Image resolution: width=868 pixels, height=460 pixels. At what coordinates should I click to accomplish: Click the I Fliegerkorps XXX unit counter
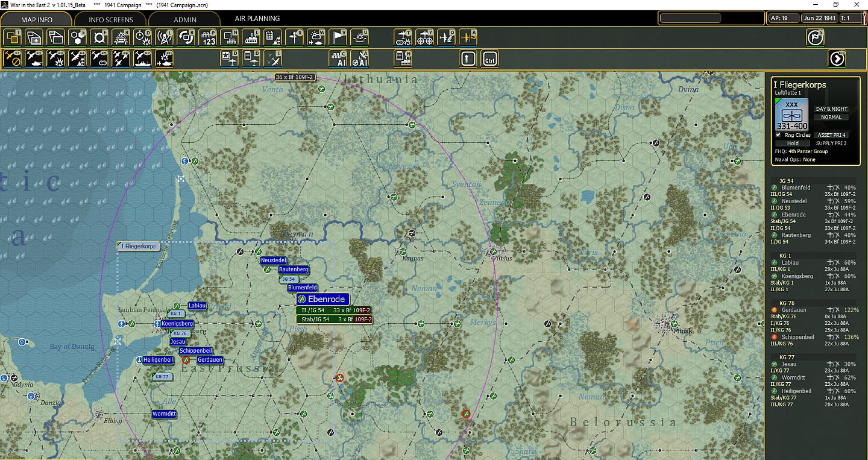coord(792,115)
